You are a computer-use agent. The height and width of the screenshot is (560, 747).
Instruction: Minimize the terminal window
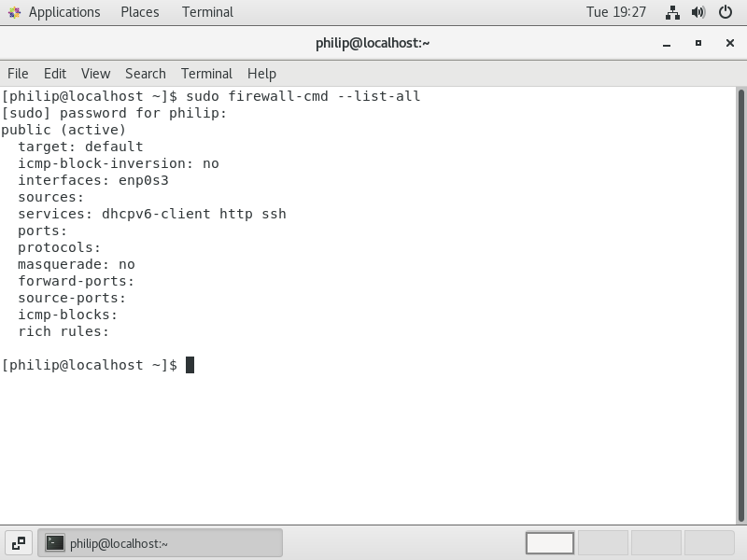(x=667, y=43)
